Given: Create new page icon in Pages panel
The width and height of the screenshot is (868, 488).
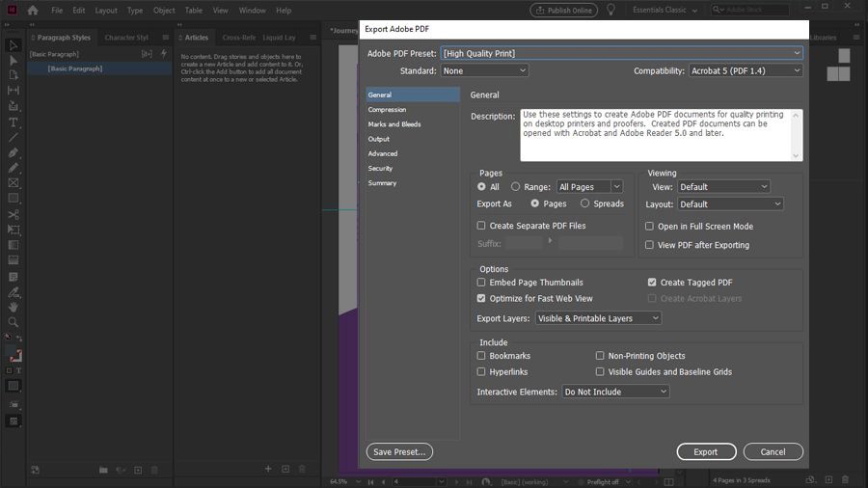Looking at the screenshot, I should point(828,479).
